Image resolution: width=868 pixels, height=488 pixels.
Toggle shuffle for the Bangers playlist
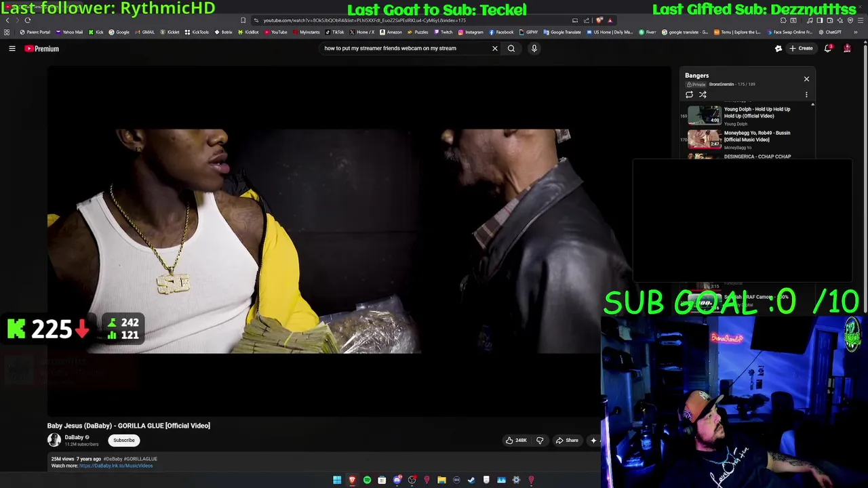click(x=703, y=95)
